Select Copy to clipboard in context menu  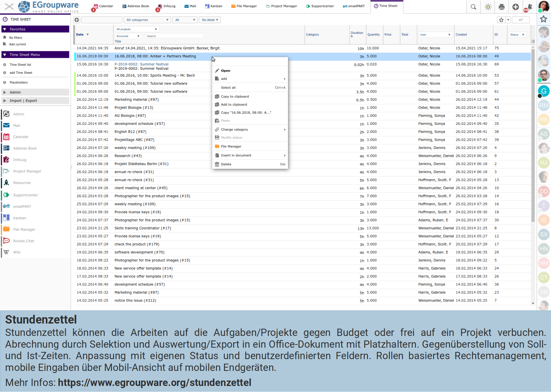[x=235, y=96]
